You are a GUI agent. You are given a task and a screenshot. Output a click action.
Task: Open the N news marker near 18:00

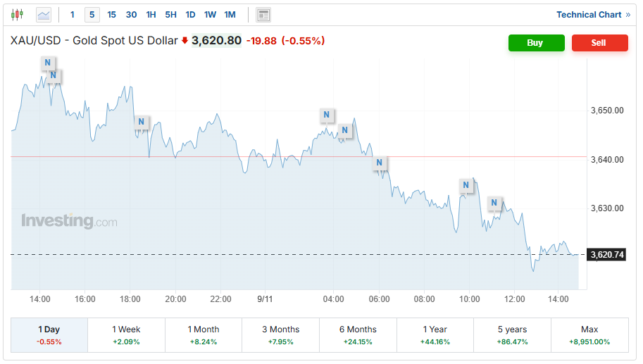coord(142,122)
